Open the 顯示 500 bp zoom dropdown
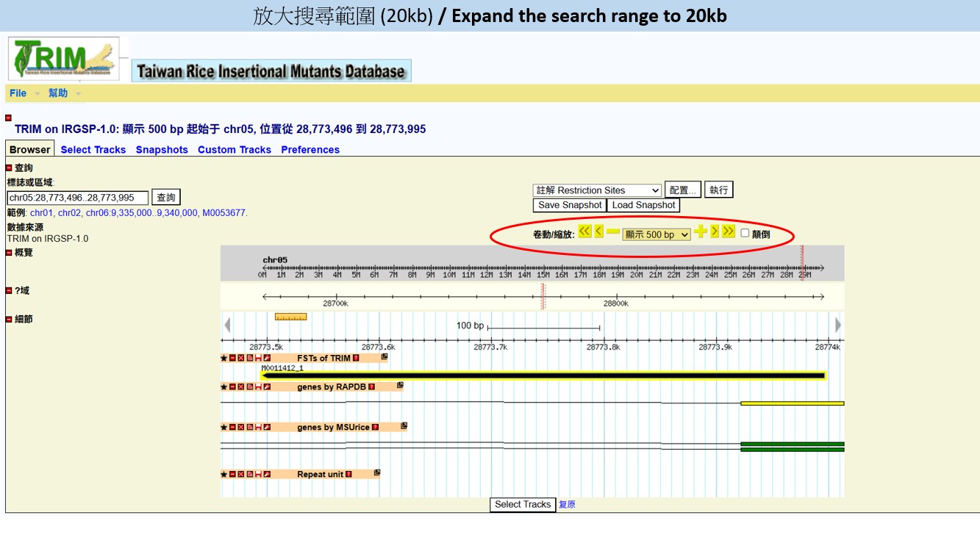Screen dimensions: 980x546 (657, 234)
